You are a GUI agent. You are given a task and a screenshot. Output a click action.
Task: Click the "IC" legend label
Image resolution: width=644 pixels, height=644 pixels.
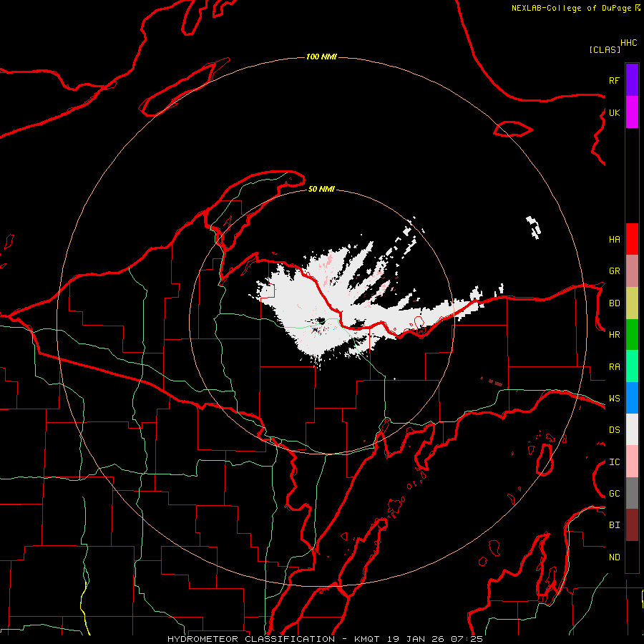pos(614,462)
